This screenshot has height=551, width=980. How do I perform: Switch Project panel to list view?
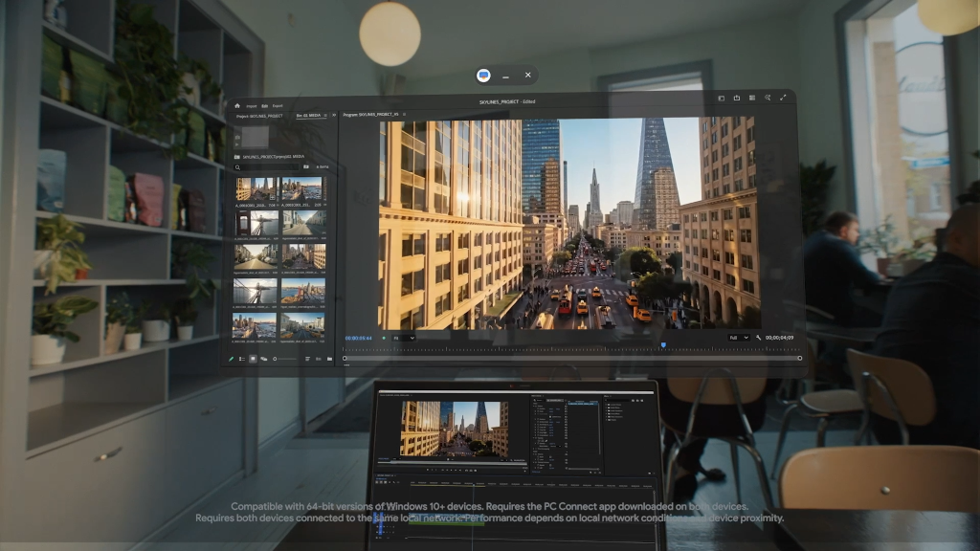[x=242, y=359]
